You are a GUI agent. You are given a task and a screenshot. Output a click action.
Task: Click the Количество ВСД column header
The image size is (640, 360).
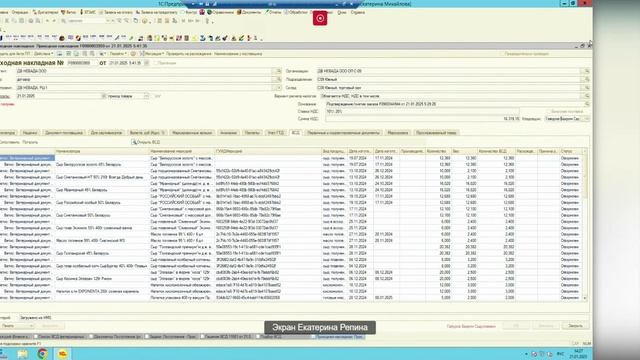(496, 151)
